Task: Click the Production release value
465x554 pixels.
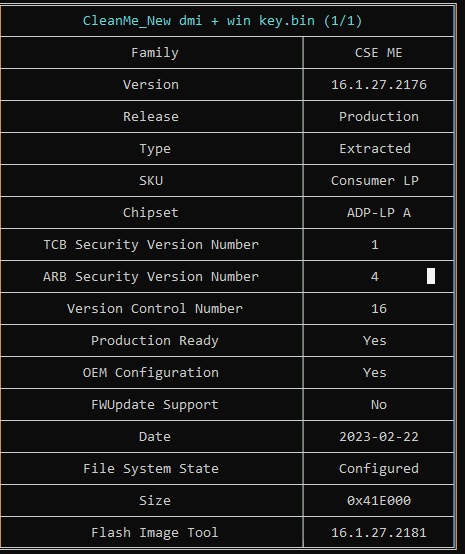Action: 378,117
